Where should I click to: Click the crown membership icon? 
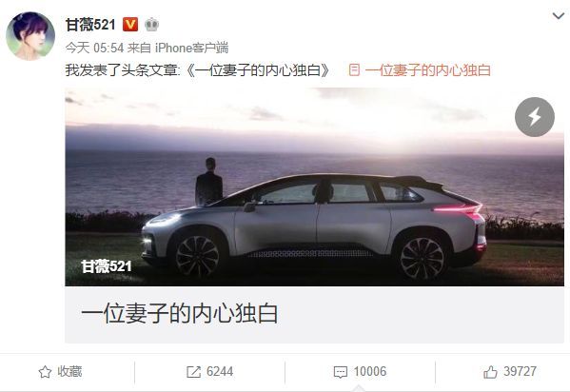click(151, 25)
